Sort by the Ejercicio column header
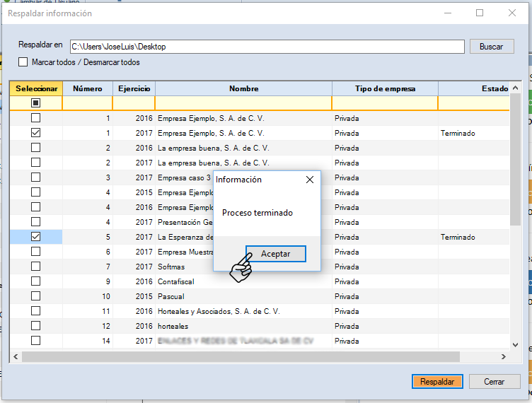 click(x=134, y=88)
